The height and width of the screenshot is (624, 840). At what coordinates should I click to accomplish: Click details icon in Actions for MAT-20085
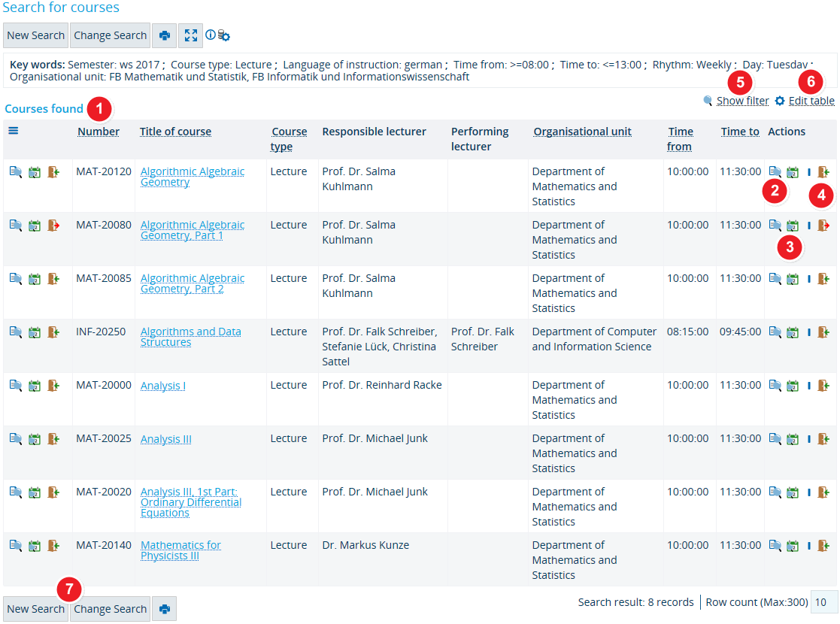[775, 278]
